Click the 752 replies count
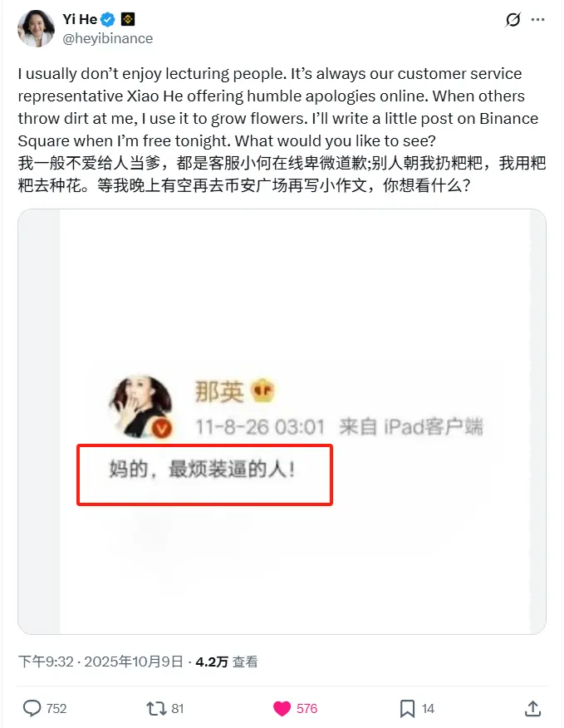 coord(56,709)
